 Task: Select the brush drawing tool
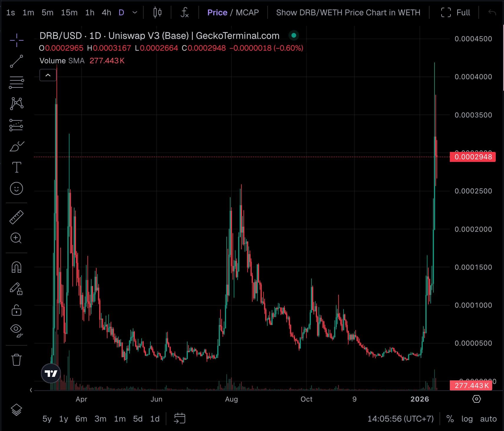pos(16,146)
